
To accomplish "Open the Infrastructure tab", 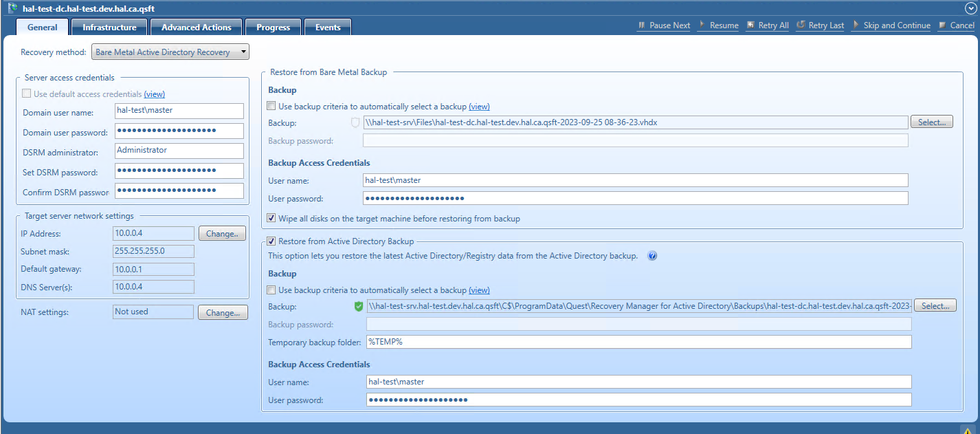I will tap(109, 27).
